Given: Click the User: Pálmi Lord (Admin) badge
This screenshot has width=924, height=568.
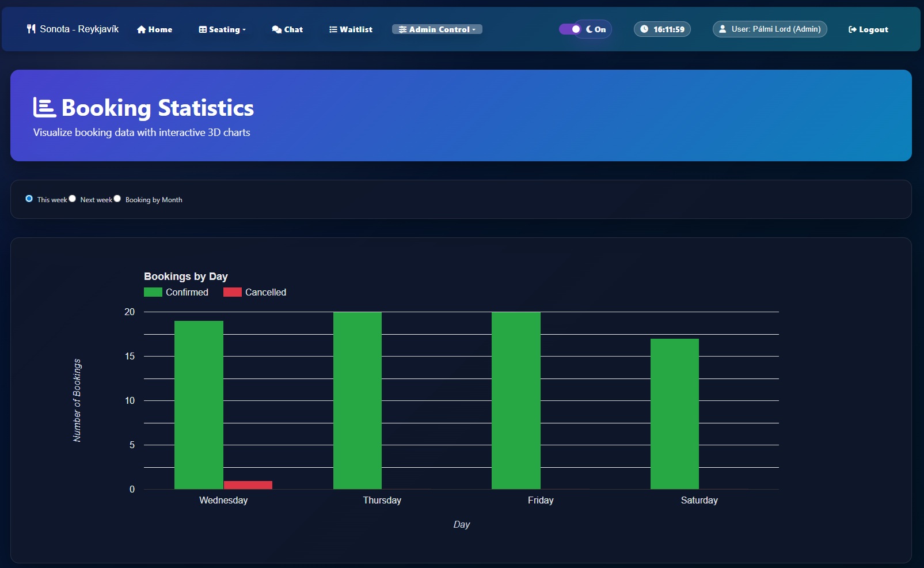Looking at the screenshot, I should (x=770, y=29).
